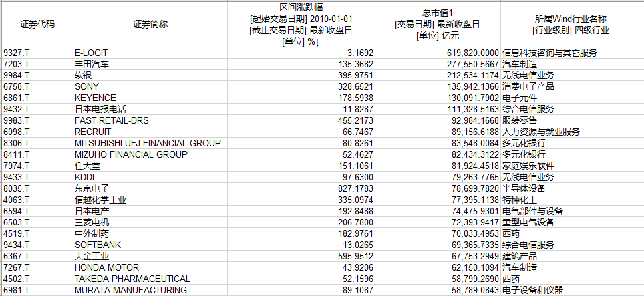Viewport: 644px width, 296px height.
Task: Select the 电子设备和仪器 industry cell
Action: pos(572,290)
